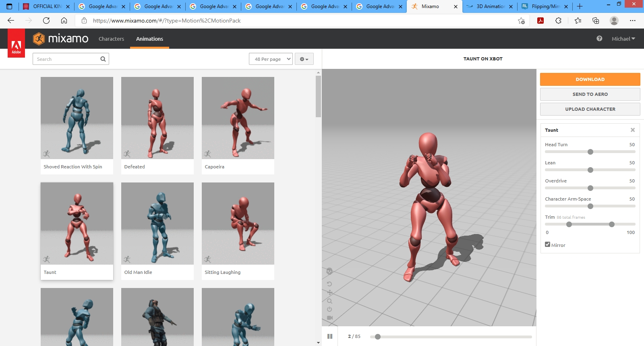This screenshot has height=346, width=644.
Task: Select the Shoved Reaction With Spin animation
Action: [77, 125]
